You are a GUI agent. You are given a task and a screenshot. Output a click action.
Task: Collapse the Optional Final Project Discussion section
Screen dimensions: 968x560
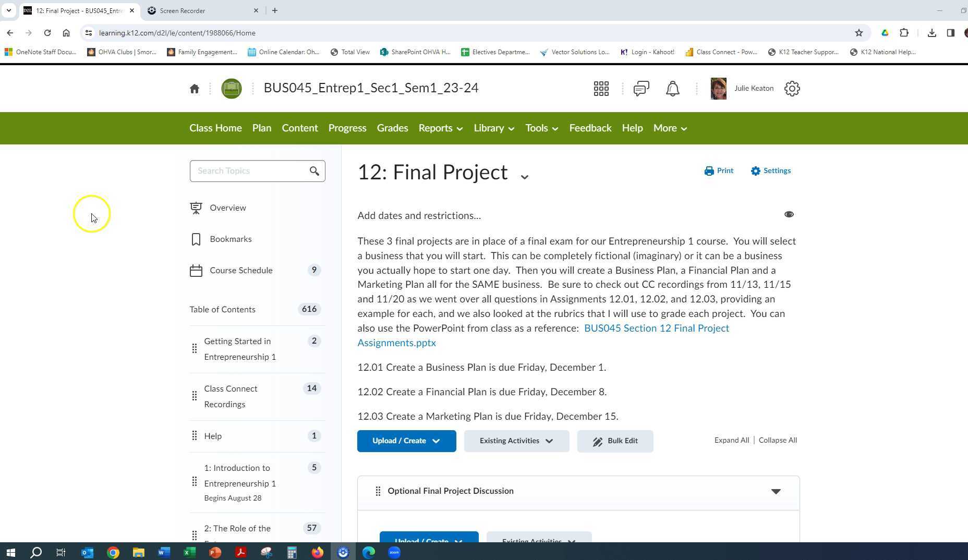tap(776, 491)
